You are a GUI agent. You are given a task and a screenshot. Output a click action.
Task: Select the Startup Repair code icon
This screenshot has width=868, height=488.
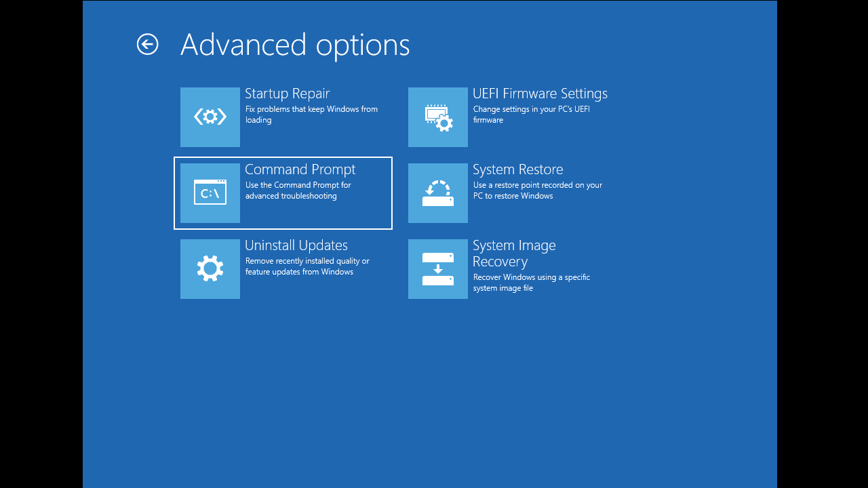(x=210, y=117)
